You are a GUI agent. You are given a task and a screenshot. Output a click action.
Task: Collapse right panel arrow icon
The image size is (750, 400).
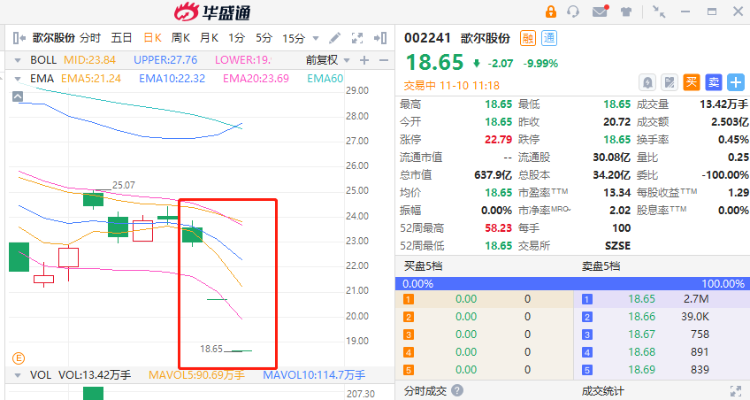pyautogui.click(x=380, y=38)
